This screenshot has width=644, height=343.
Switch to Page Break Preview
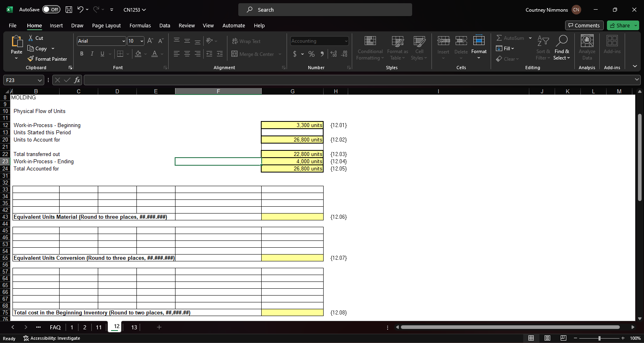coord(563,338)
